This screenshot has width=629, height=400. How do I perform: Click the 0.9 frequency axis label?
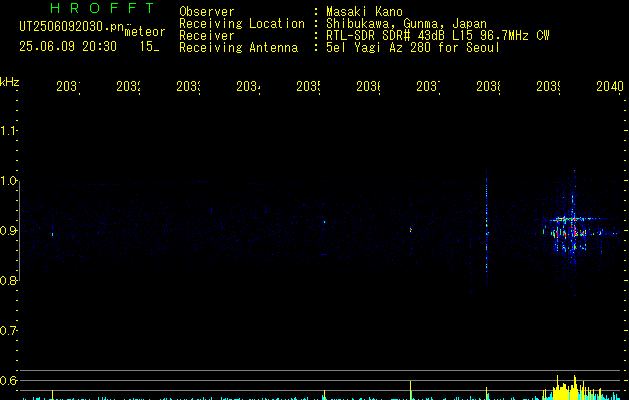coord(8,231)
